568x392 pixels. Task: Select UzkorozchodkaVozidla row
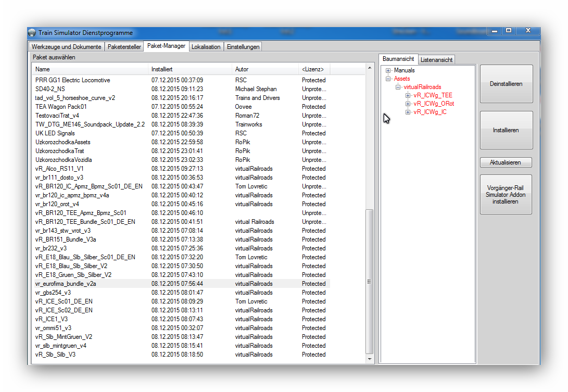(181, 160)
